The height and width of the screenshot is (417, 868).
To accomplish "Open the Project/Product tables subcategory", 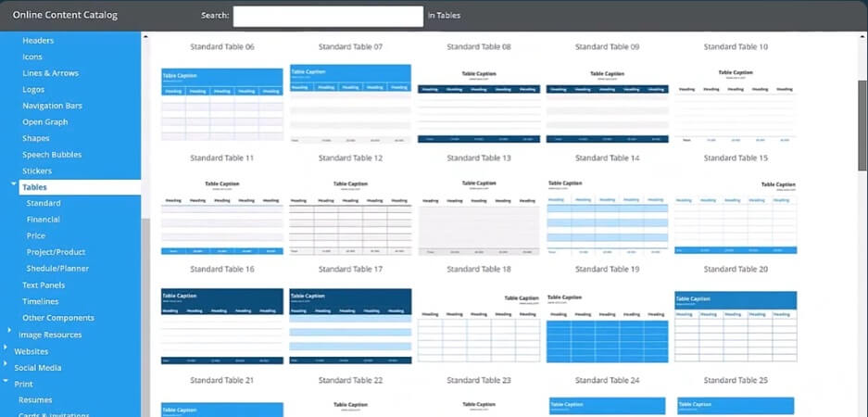I will click(56, 252).
